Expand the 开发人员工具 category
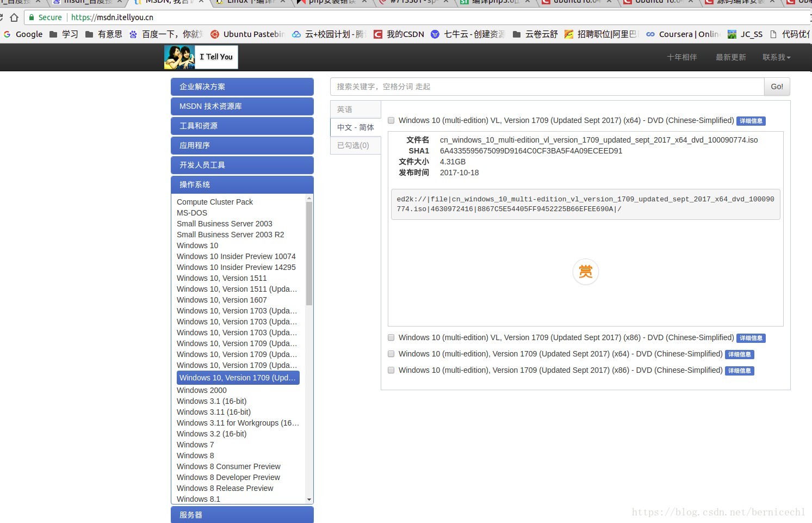 (242, 165)
